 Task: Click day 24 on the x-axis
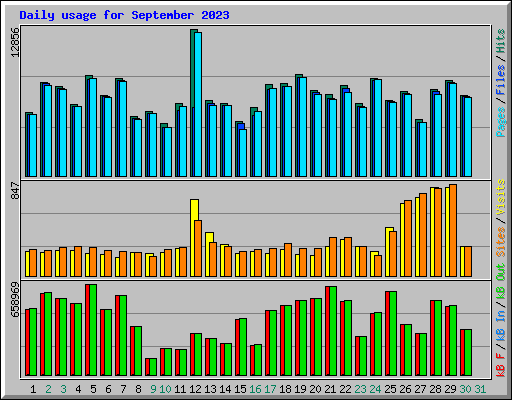(x=375, y=389)
